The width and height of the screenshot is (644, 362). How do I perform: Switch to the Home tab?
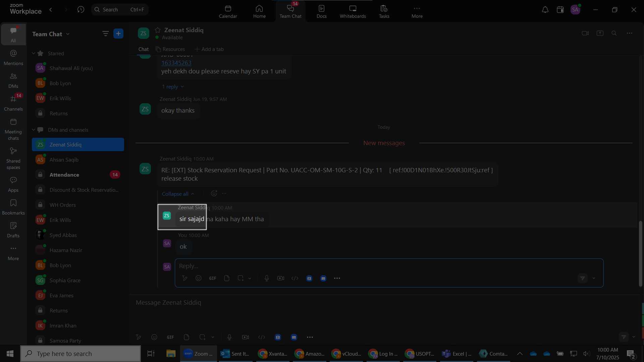coord(259,11)
